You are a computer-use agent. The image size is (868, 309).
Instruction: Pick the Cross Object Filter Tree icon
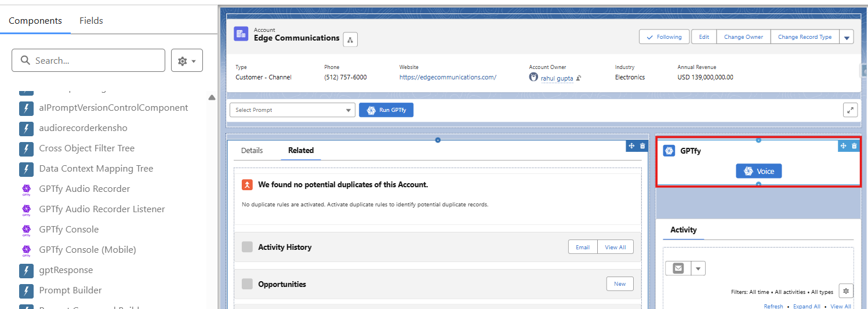click(x=26, y=148)
